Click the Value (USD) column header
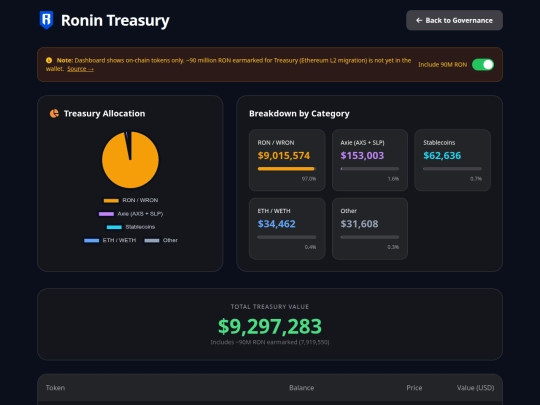The height and width of the screenshot is (405, 540). pos(476,388)
